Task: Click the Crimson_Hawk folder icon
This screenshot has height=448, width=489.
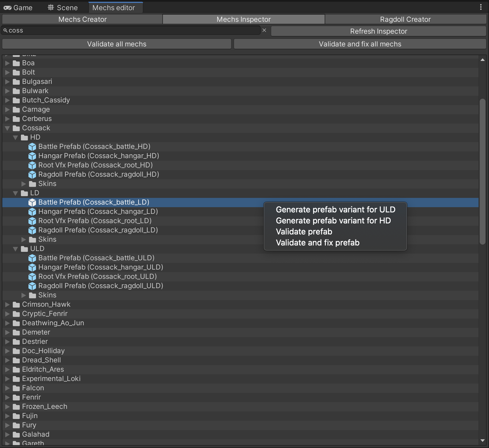Action: pyautogui.click(x=16, y=305)
